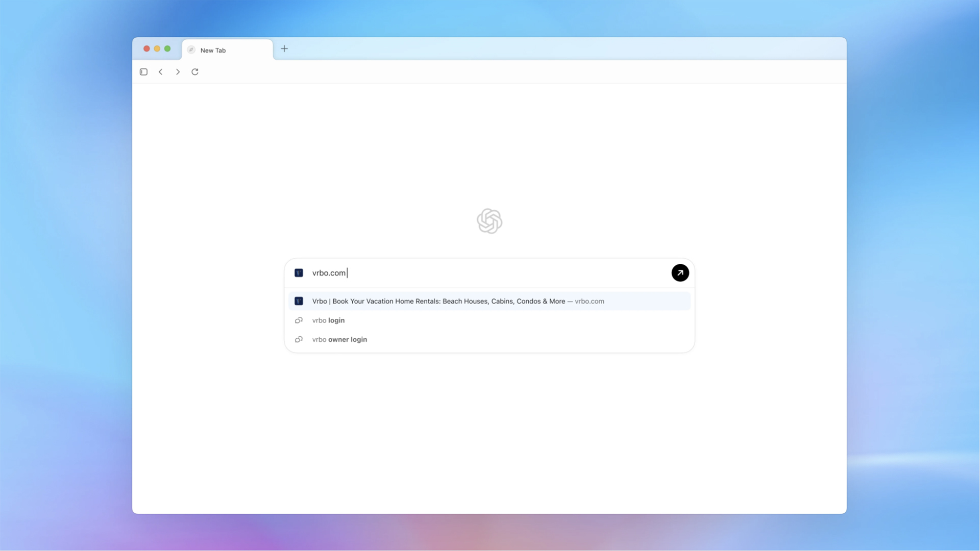980x551 pixels.
Task: Close the window with red button
Action: (x=146, y=49)
